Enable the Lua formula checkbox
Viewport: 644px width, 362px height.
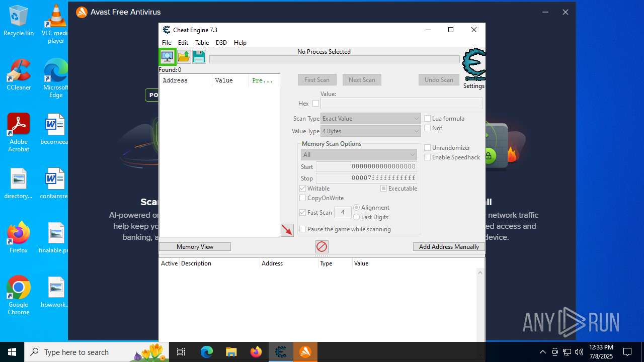[428, 119]
